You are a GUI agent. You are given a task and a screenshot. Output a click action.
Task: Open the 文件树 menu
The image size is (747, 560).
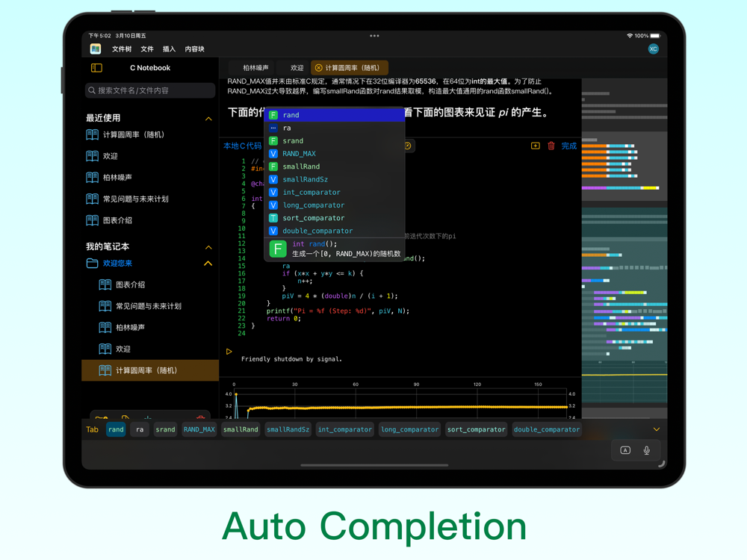(x=122, y=49)
